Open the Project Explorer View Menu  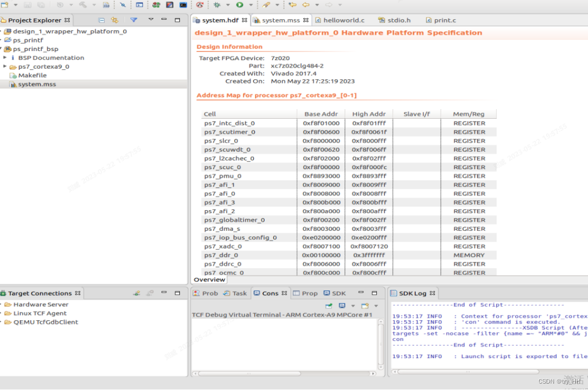coord(151,19)
